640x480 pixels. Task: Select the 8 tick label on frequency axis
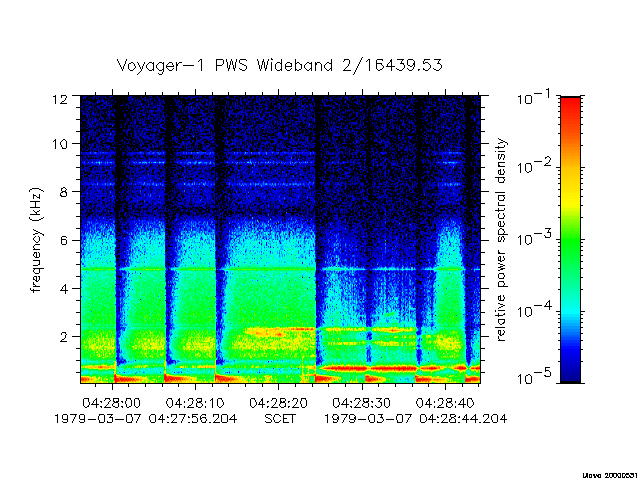point(64,192)
